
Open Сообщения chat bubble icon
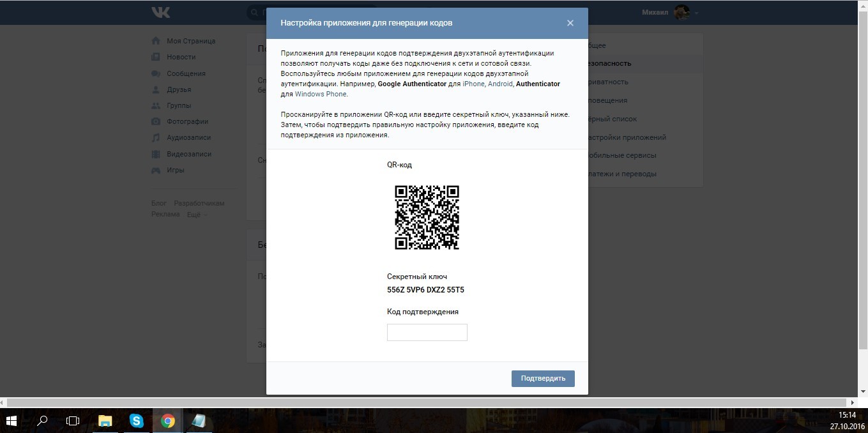(155, 73)
